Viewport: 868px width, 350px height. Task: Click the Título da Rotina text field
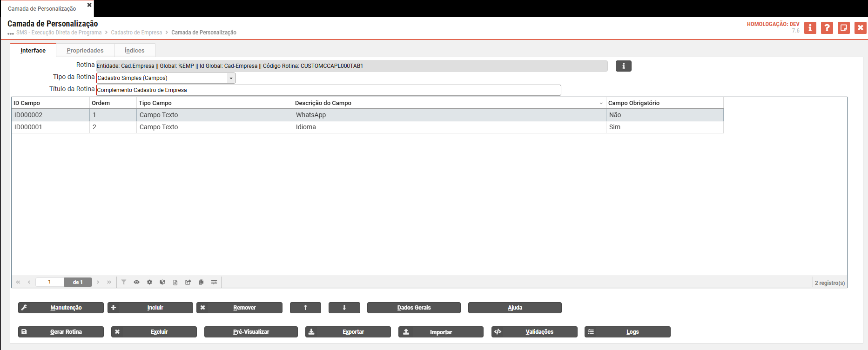click(328, 90)
